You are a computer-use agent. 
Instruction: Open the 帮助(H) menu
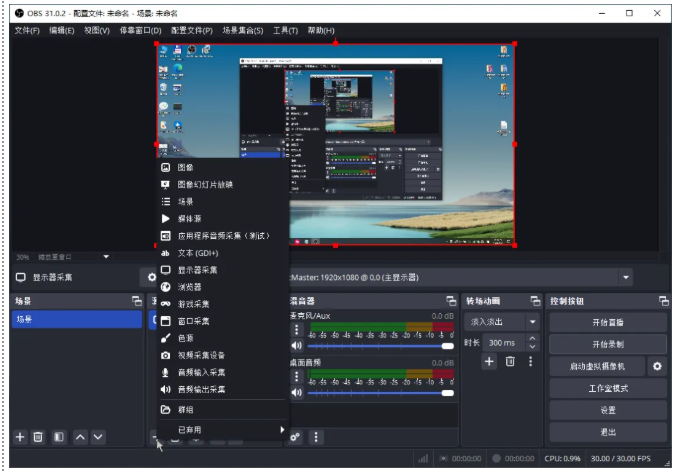pyautogui.click(x=321, y=30)
